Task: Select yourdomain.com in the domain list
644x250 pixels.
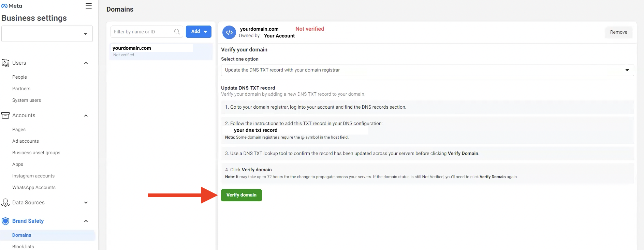Action: coord(161,51)
